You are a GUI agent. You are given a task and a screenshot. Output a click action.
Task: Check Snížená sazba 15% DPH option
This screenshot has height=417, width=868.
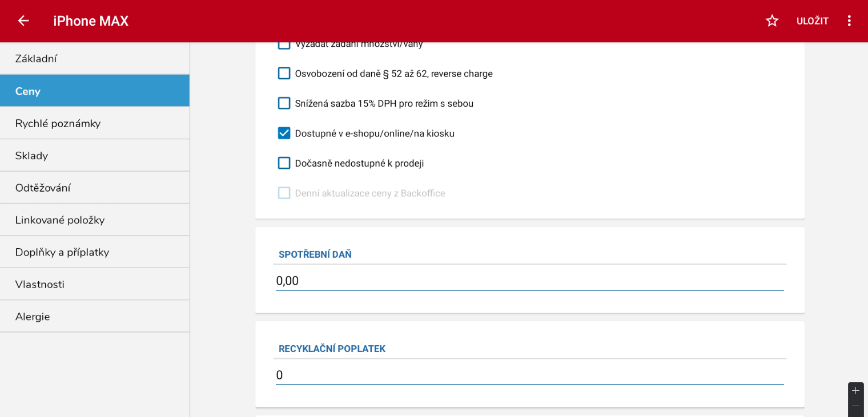pos(284,103)
